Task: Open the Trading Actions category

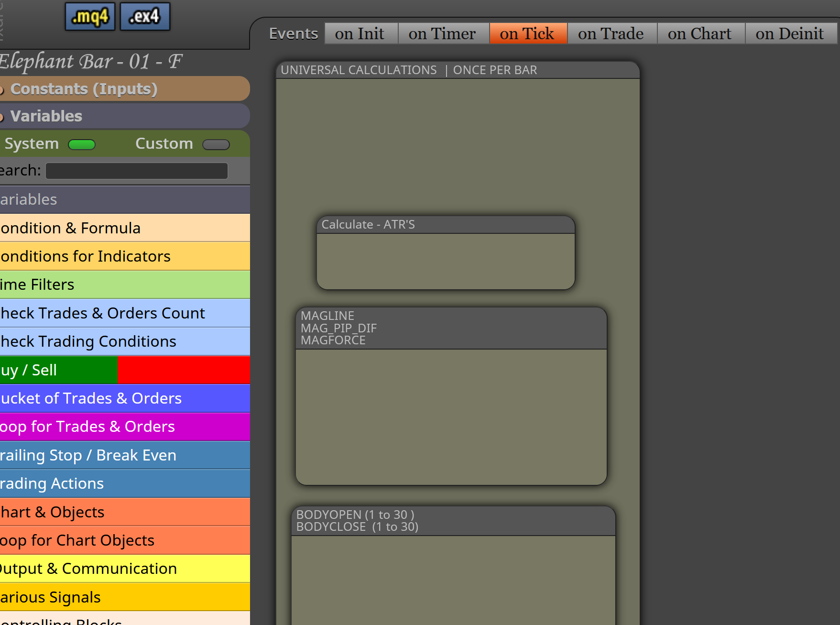Action: pyautogui.click(x=125, y=483)
